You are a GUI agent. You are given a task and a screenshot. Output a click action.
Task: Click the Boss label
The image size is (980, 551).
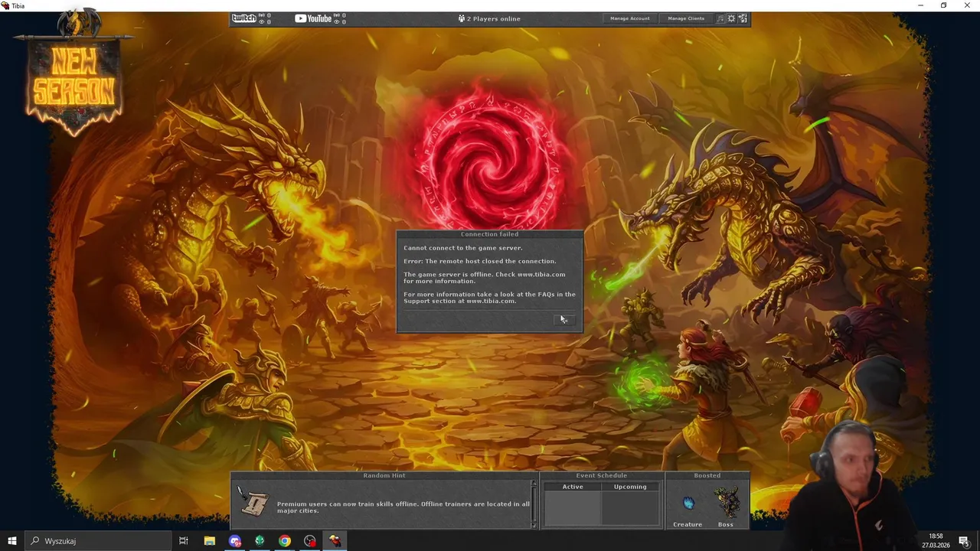(726, 524)
